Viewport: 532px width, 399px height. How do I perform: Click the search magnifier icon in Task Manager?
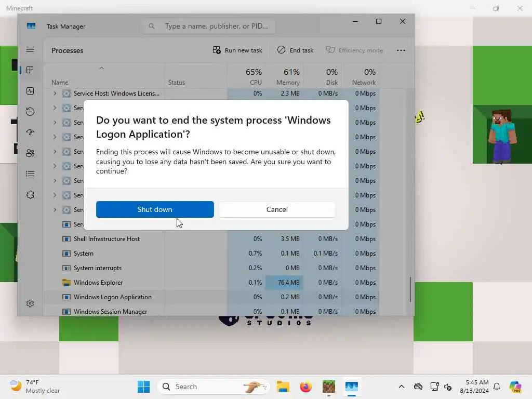[x=152, y=26]
